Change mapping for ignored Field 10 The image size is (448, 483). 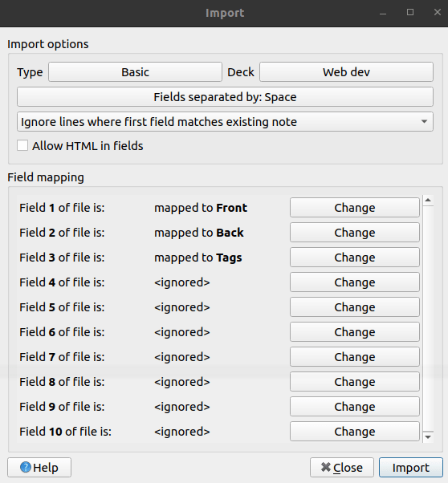coord(355,432)
